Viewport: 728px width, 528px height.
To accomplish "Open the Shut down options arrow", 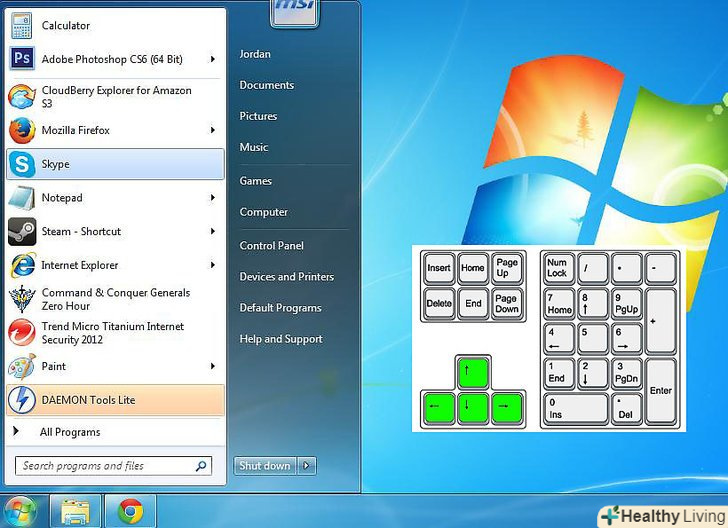I will pyautogui.click(x=306, y=466).
